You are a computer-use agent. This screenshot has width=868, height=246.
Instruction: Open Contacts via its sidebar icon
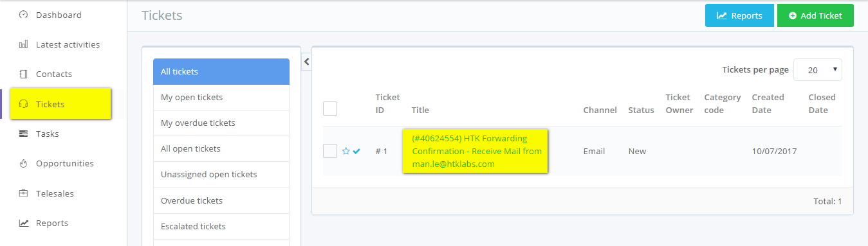pos(24,74)
